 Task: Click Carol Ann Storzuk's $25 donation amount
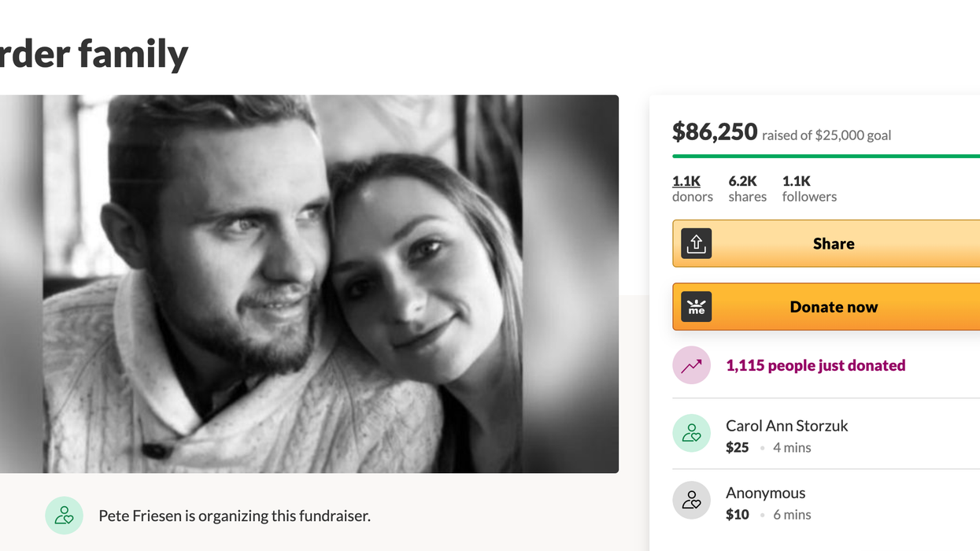[x=737, y=447]
